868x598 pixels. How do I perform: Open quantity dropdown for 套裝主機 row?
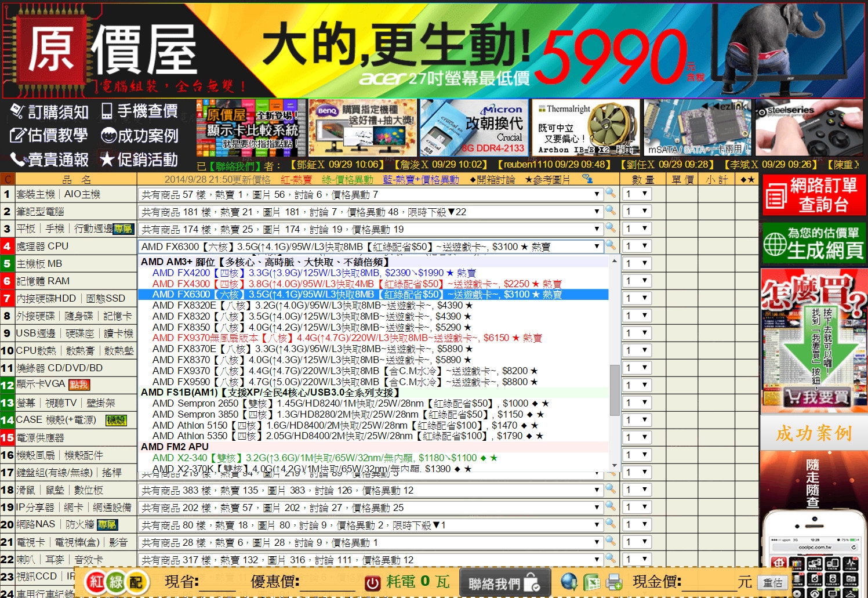pos(637,194)
